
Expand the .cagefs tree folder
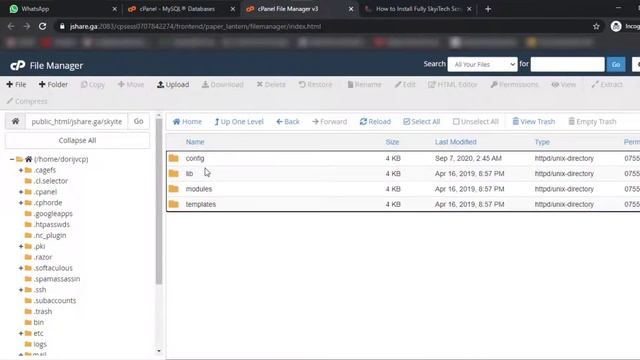(x=21, y=170)
